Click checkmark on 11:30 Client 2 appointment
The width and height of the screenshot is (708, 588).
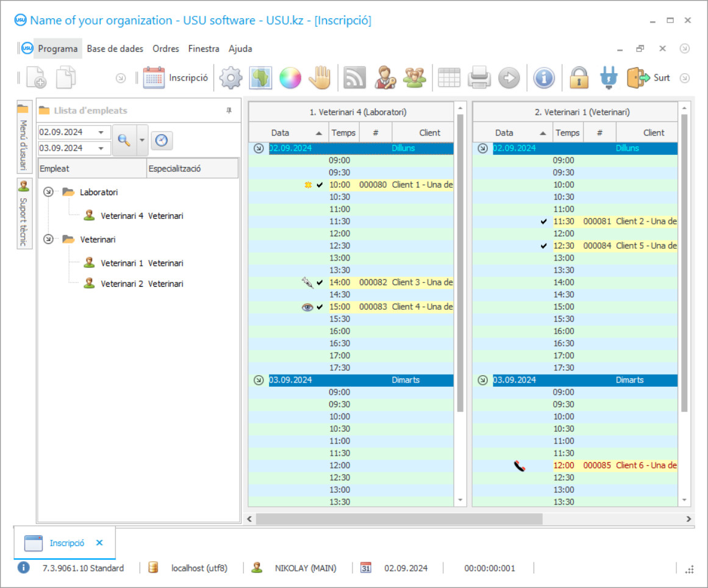pyautogui.click(x=544, y=221)
